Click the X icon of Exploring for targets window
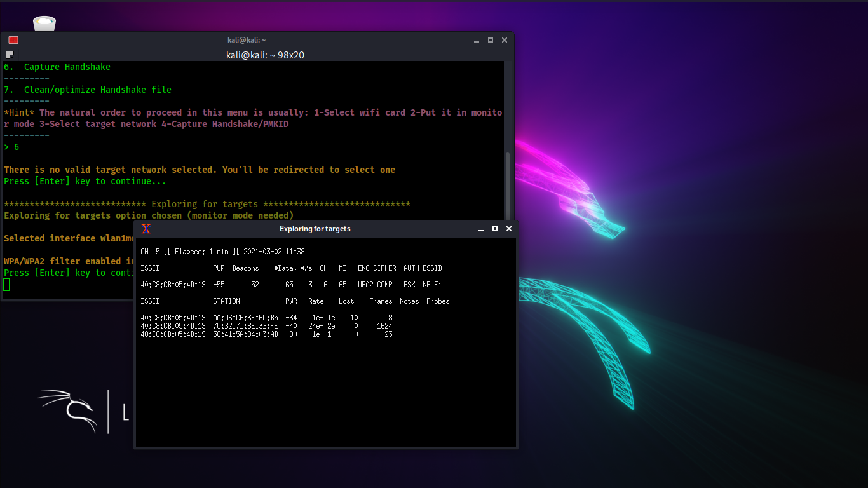868x488 pixels. 146,229
